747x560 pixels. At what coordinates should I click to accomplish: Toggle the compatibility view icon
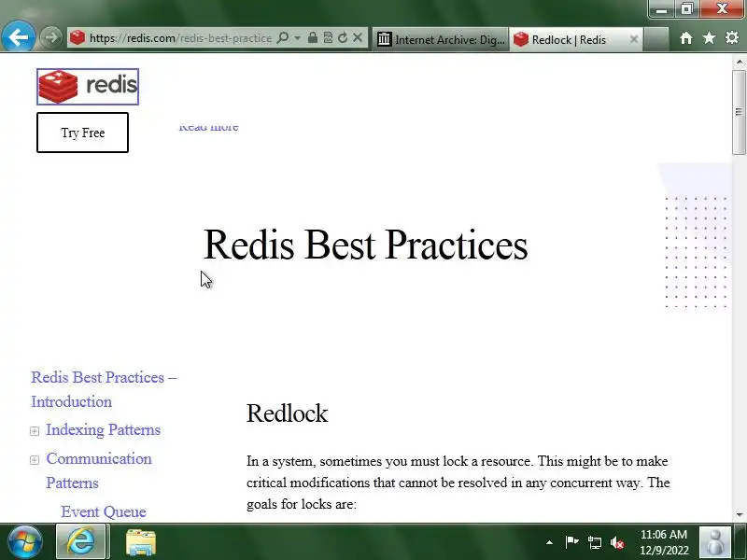[x=328, y=37]
